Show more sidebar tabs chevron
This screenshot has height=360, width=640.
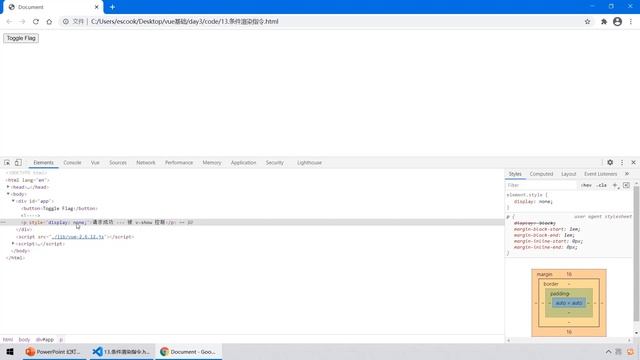(x=627, y=174)
